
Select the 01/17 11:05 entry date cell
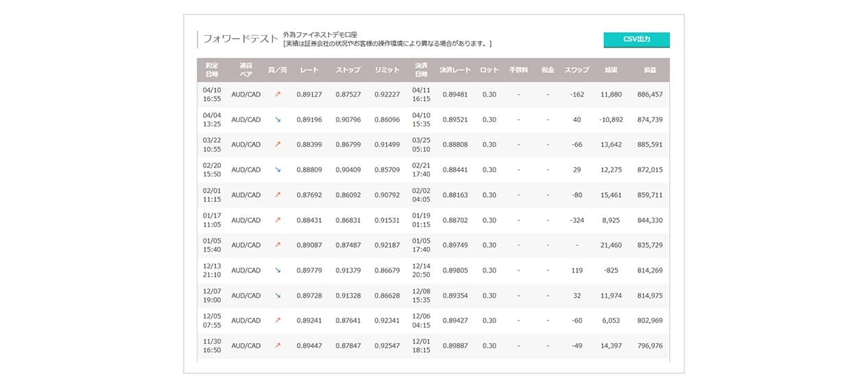point(212,220)
